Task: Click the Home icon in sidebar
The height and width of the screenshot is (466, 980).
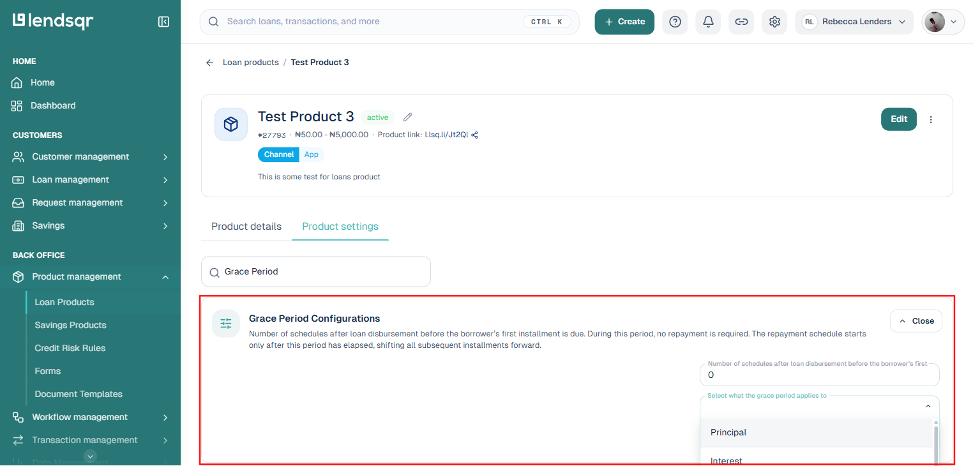Action: pyautogui.click(x=17, y=83)
